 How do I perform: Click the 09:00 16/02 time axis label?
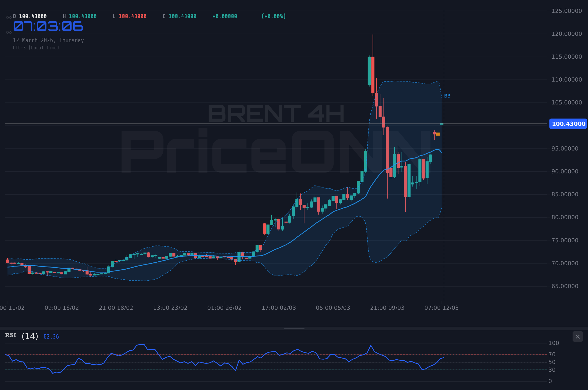point(62,308)
